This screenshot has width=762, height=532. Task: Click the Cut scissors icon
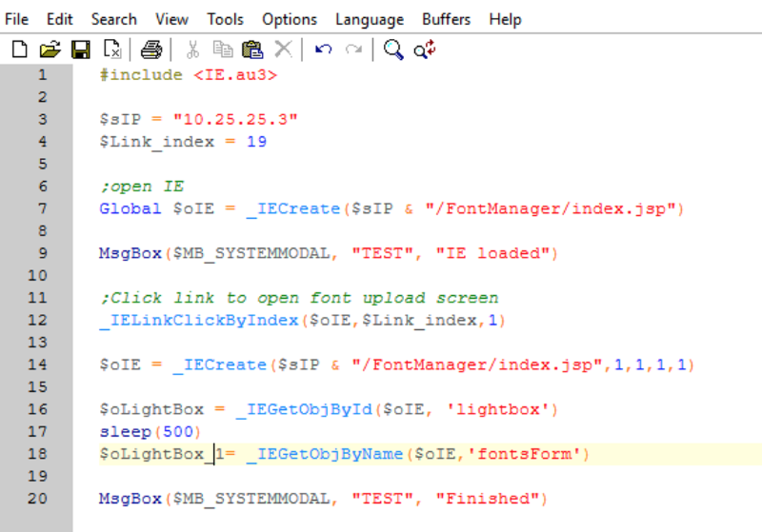pos(193,49)
